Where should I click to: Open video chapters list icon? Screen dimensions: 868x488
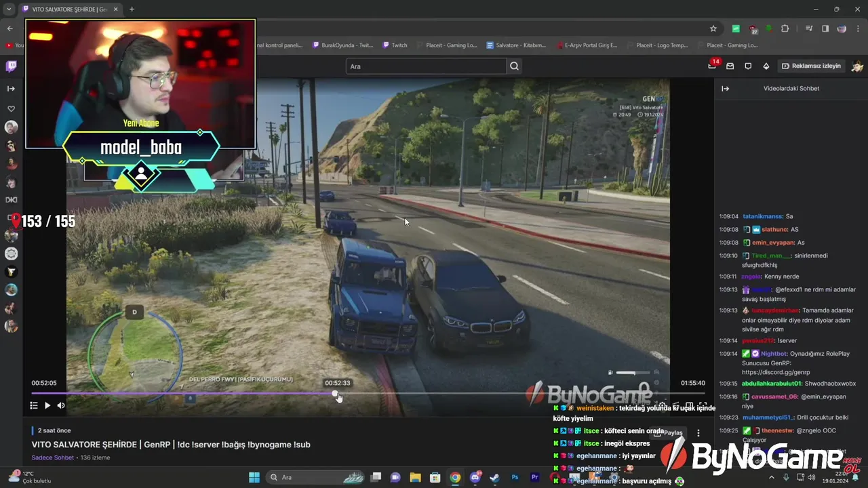click(x=33, y=405)
